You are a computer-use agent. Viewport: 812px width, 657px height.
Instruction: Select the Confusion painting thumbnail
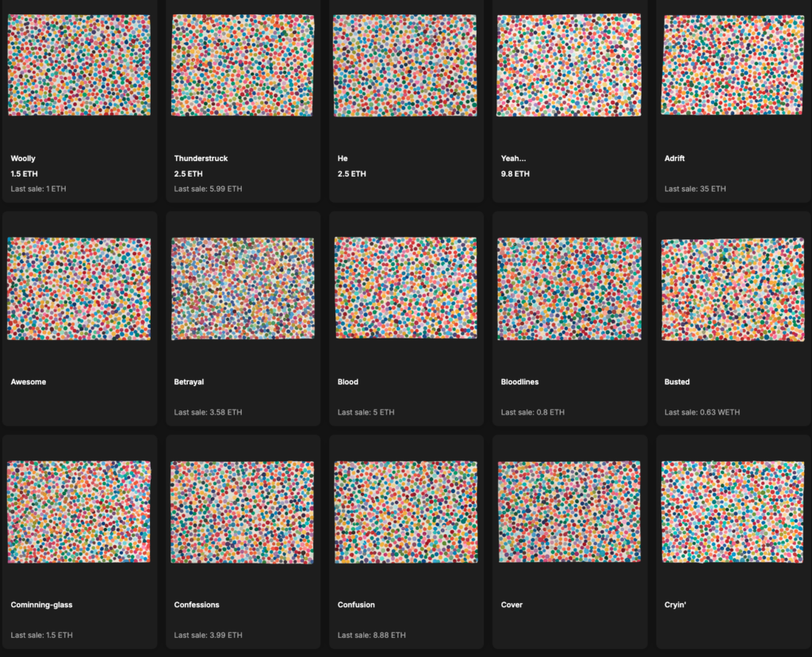coord(405,512)
